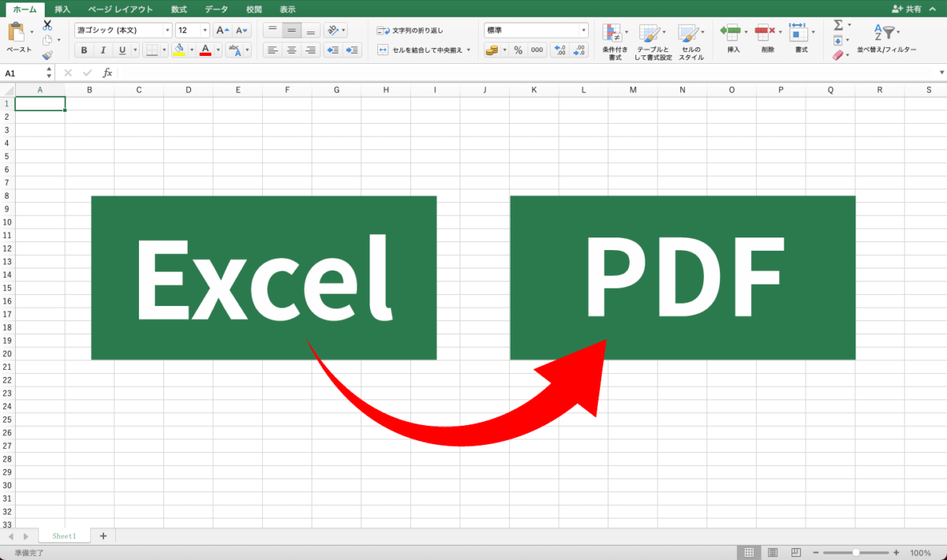Toggle middle vertical alignment
The width and height of the screenshot is (947, 560).
pos(291,30)
